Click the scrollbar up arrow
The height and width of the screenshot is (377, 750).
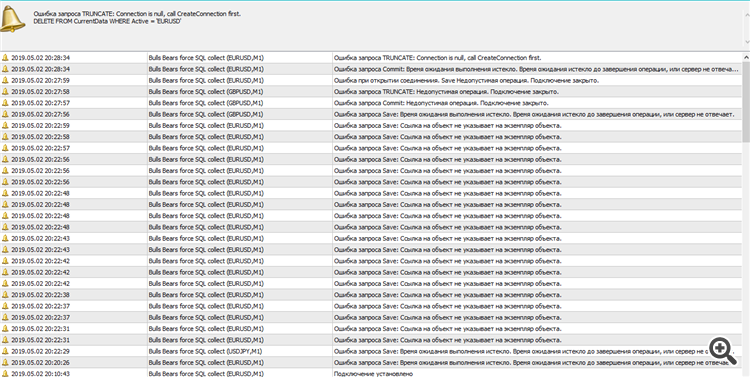click(x=746, y=56)
